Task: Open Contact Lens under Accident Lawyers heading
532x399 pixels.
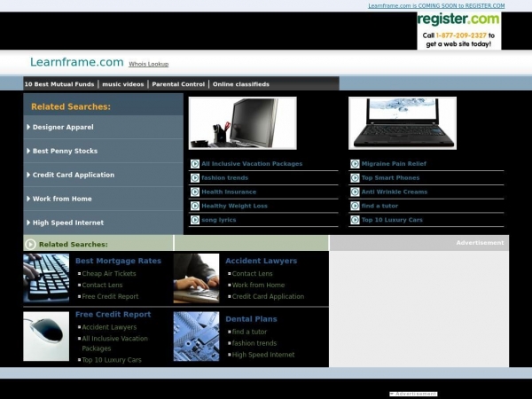Action: pos(253,273)
